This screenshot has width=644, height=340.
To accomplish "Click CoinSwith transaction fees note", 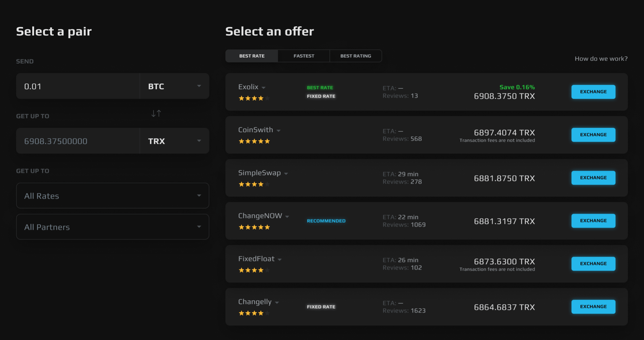I will click(497, 140).
